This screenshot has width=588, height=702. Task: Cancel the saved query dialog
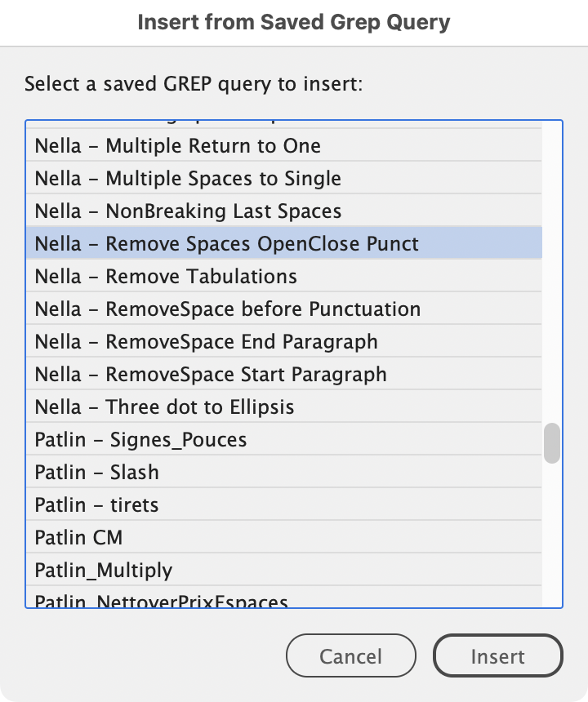[350, 656]
